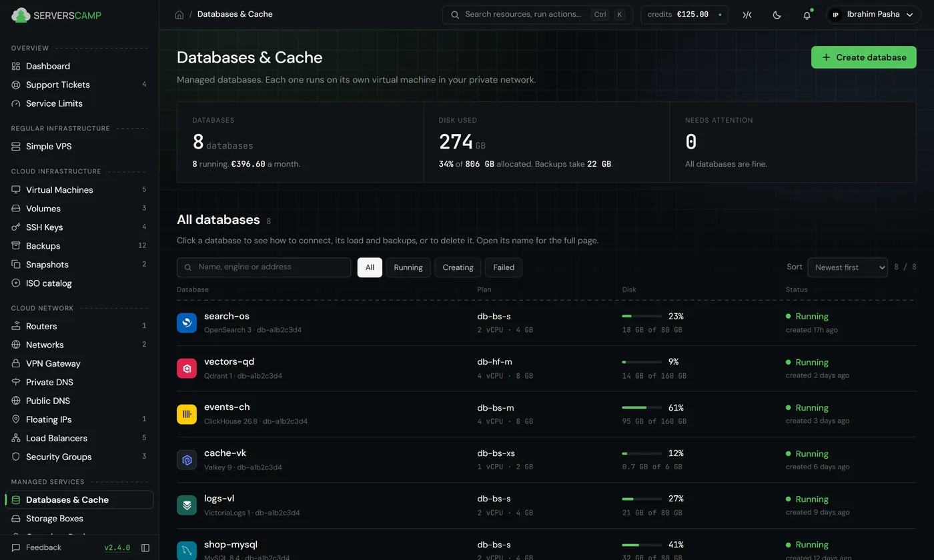Click the SSH Keys key icon

(16, 227)
